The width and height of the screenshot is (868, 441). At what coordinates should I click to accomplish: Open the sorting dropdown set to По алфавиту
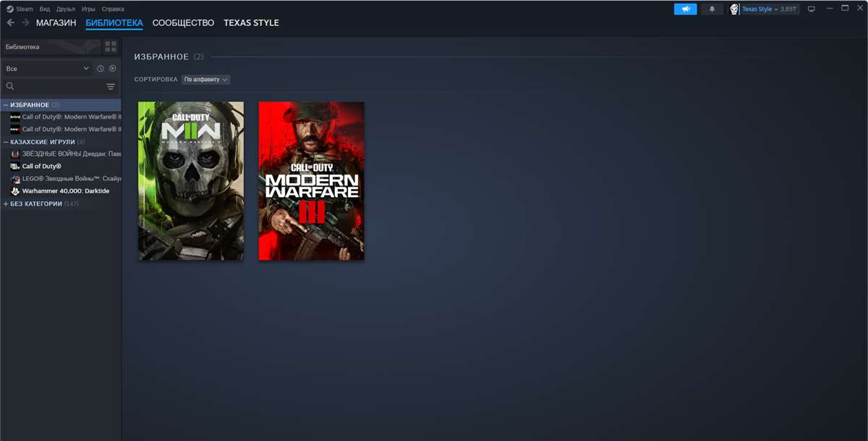[x=205, y=80]
